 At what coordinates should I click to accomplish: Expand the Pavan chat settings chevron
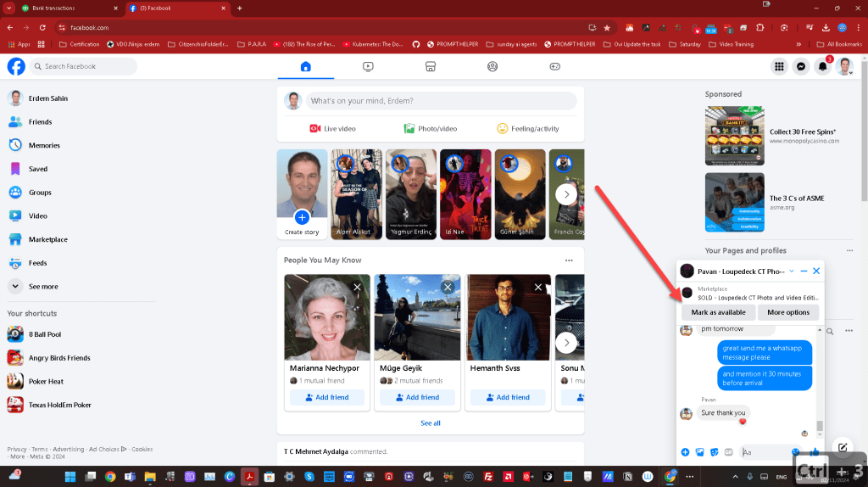pos(792,271)
